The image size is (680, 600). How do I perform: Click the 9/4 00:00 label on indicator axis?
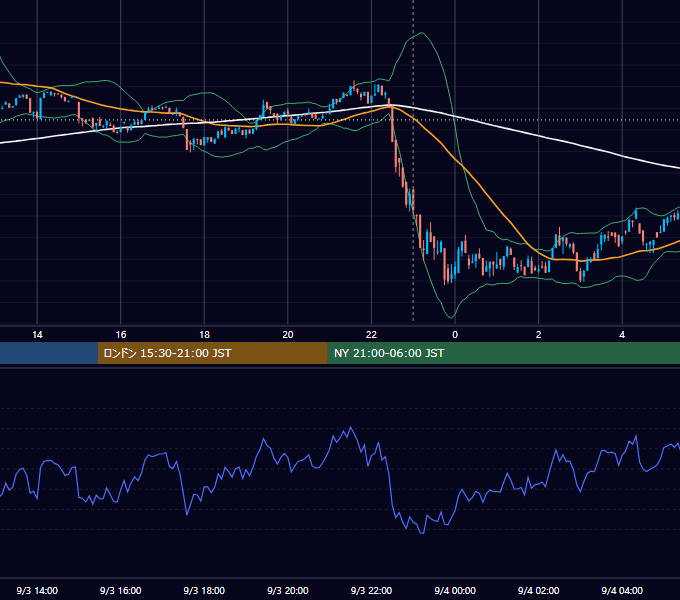point(455,590)
